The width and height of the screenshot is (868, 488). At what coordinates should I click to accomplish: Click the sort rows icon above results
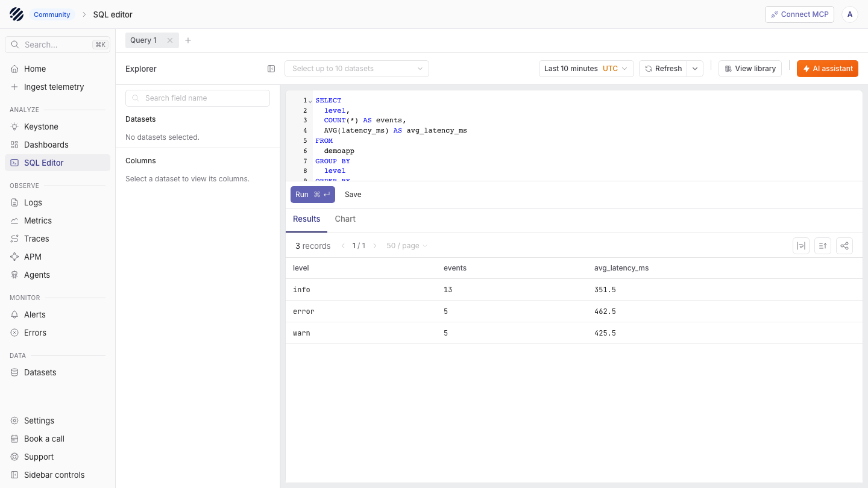pyautogui.click(x=823, y=246)
